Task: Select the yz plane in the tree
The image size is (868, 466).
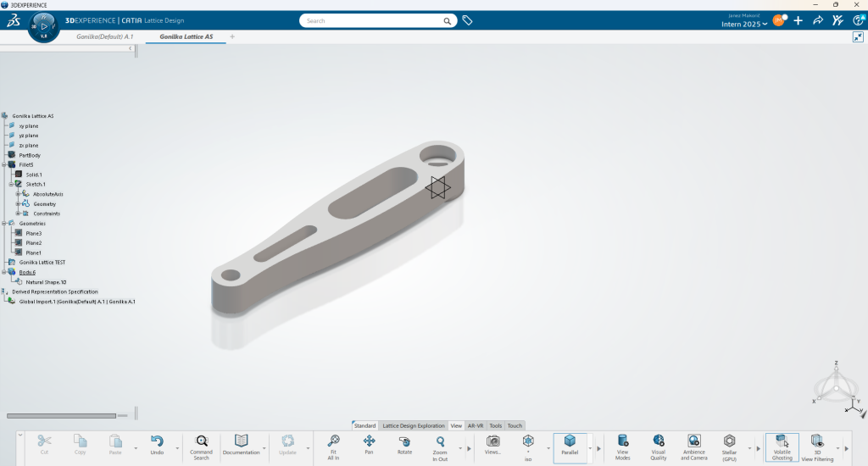Action: tap(28, 136)
